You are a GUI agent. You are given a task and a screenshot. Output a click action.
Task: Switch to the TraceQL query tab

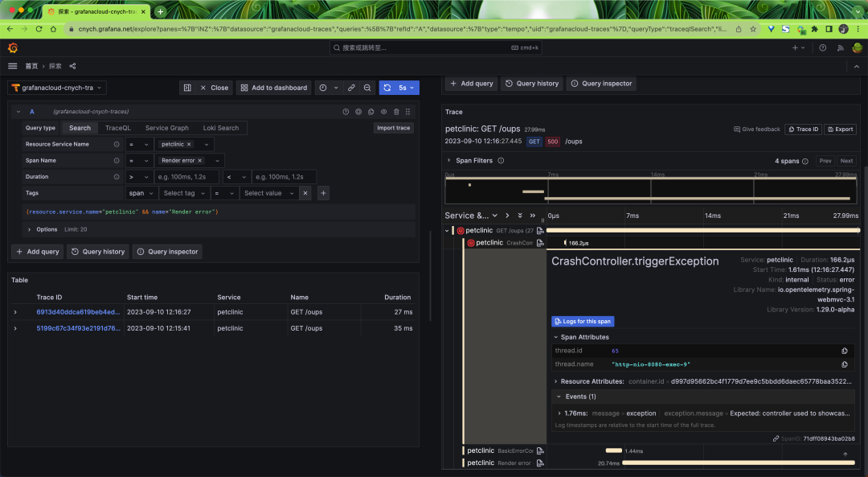click(117, 128)
